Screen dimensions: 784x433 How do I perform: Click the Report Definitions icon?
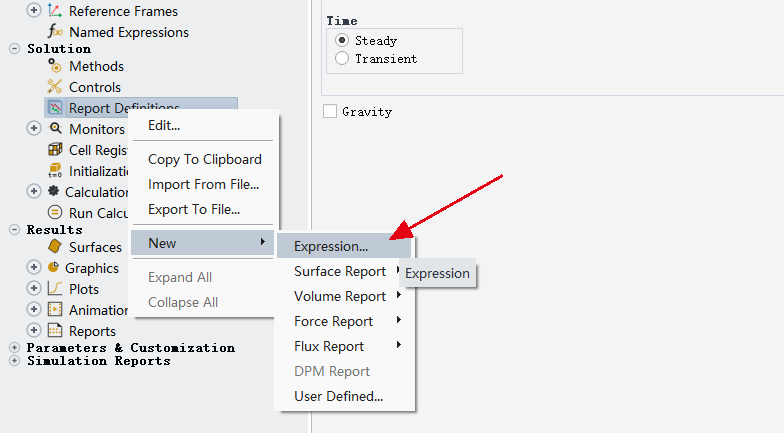tap(55, 108)
